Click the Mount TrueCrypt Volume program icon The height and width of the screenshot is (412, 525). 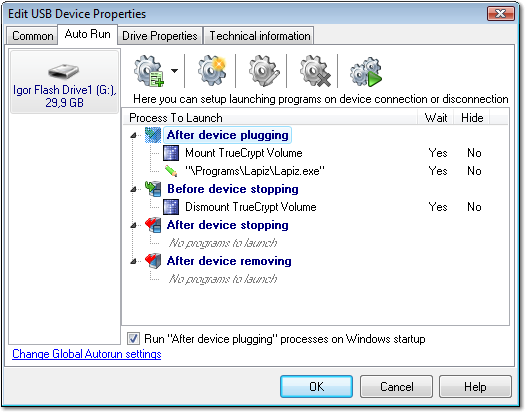(x=171, y=153)
